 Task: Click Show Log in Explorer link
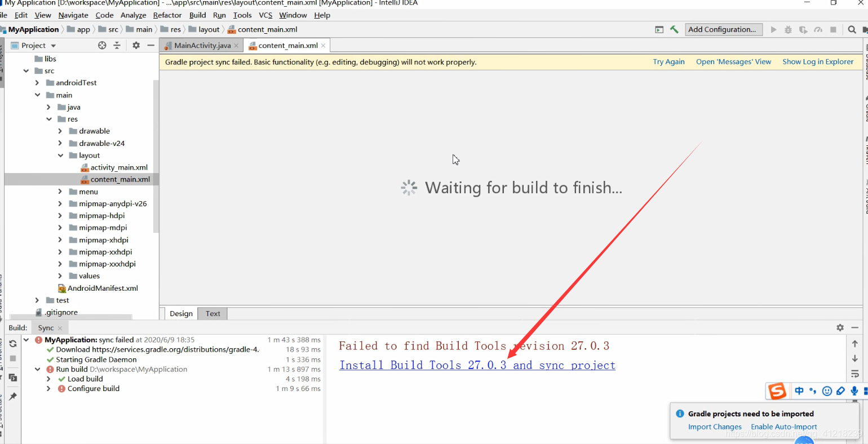pyautogui.click(x=818, y=62)
